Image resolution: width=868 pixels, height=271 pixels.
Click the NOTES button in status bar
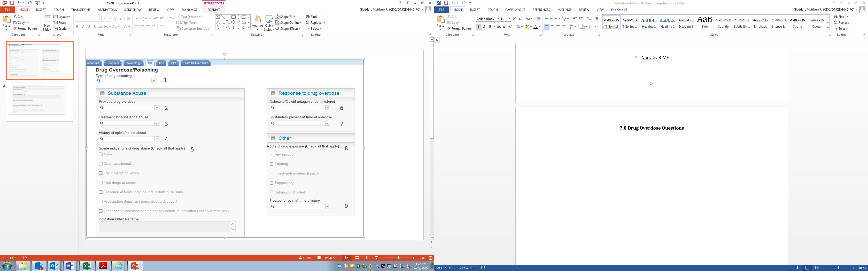[x=306, y=258]
